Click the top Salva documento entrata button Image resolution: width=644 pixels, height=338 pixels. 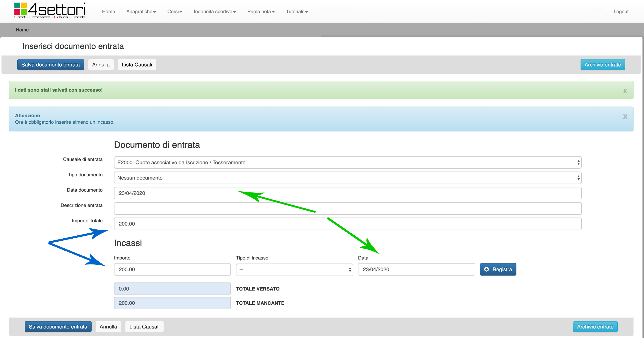(x=51, y=65)
